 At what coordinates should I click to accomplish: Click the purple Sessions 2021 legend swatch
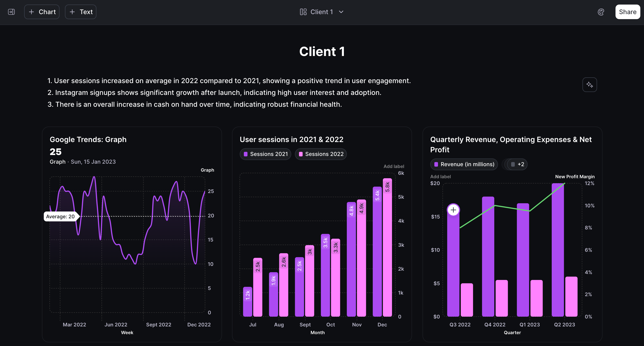coord(245,154)
